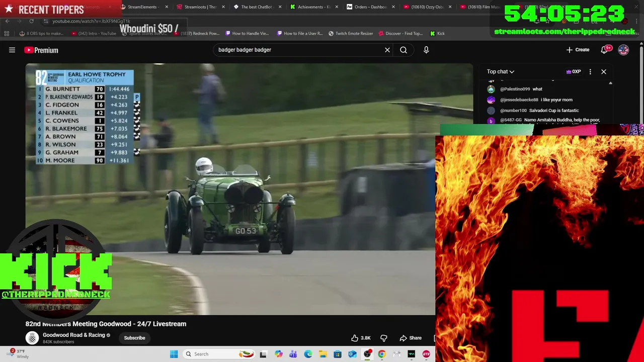Go to the YouTube Premium home logo
Image resolution: width=644 pixels, height=362 pixels.
click(x=41, y=50)
